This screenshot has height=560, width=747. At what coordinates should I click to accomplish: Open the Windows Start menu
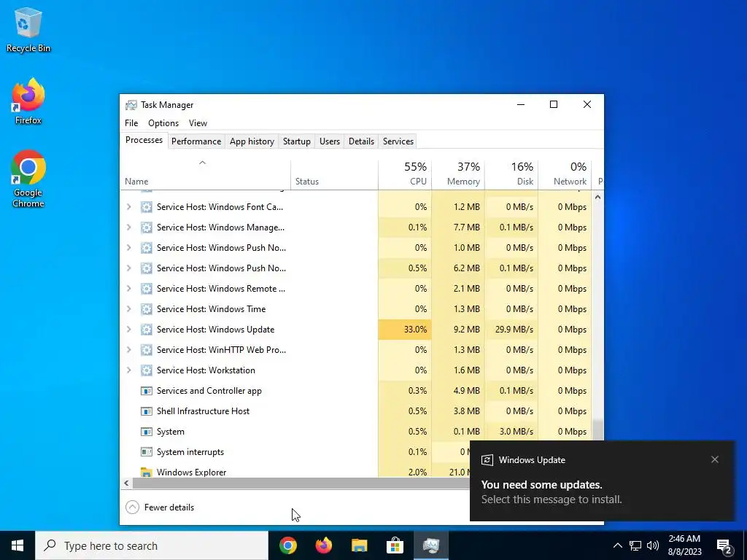click(x=18, y=545)
